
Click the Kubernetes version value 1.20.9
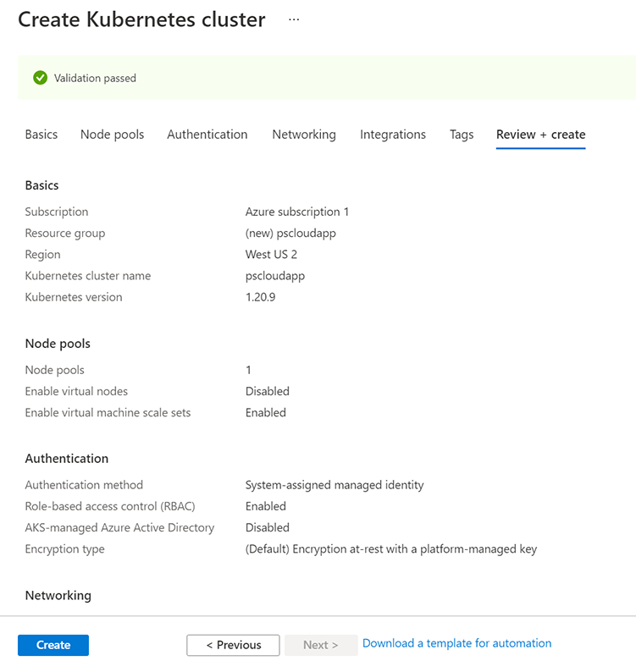(260, 297)
